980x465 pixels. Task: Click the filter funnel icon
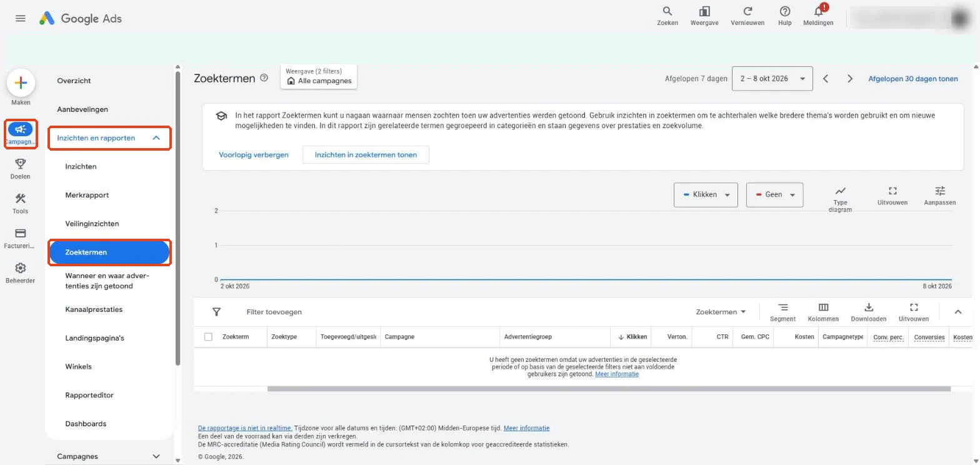coord(217,312)
